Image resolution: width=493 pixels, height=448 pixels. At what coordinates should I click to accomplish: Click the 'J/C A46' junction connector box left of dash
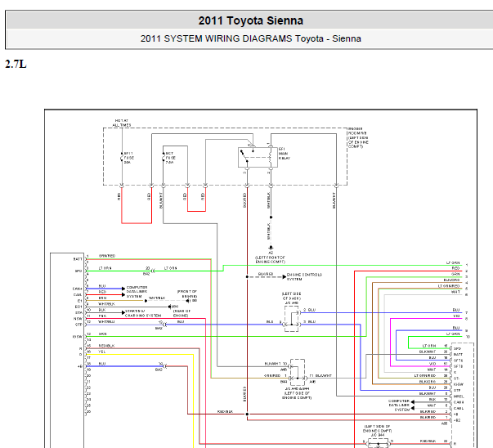point(291,319)
